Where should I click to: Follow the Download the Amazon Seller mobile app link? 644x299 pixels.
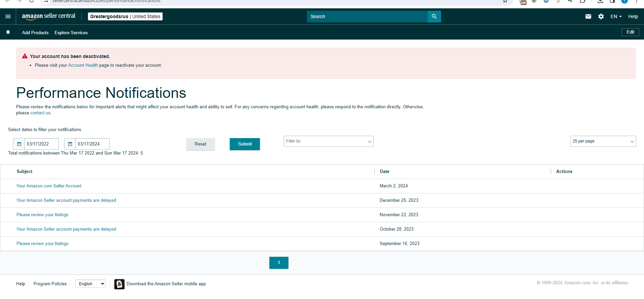(166, 284)
